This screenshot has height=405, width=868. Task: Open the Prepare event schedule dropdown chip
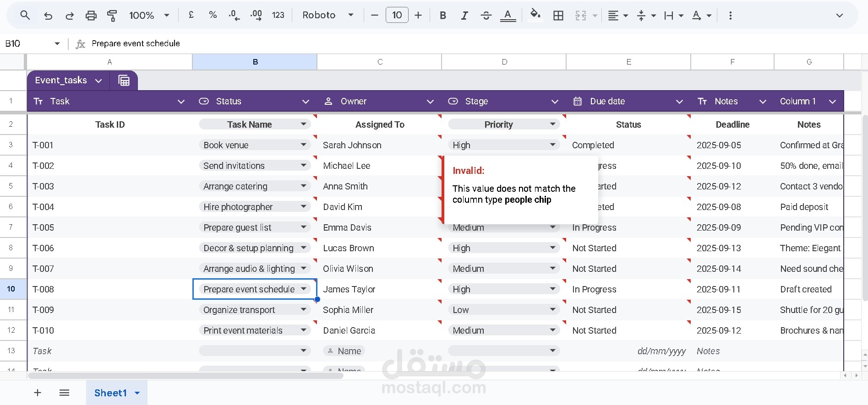(x=255, y=289)
